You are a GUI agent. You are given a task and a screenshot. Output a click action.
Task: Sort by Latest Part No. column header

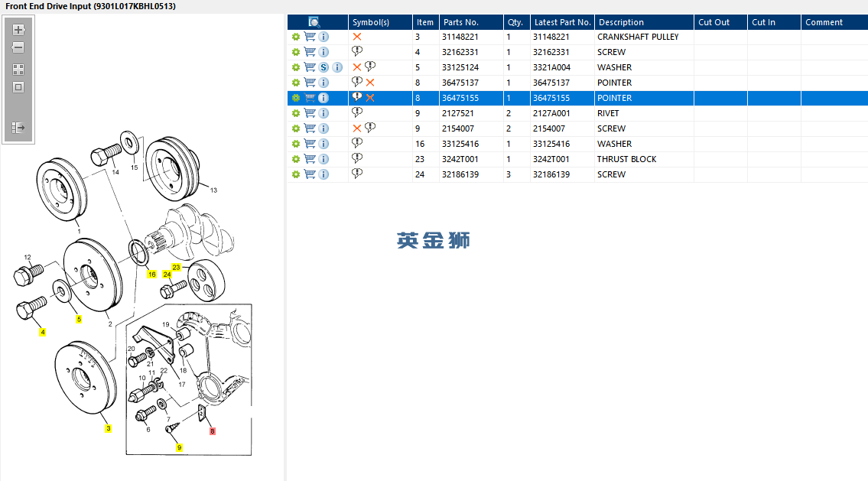562,22
